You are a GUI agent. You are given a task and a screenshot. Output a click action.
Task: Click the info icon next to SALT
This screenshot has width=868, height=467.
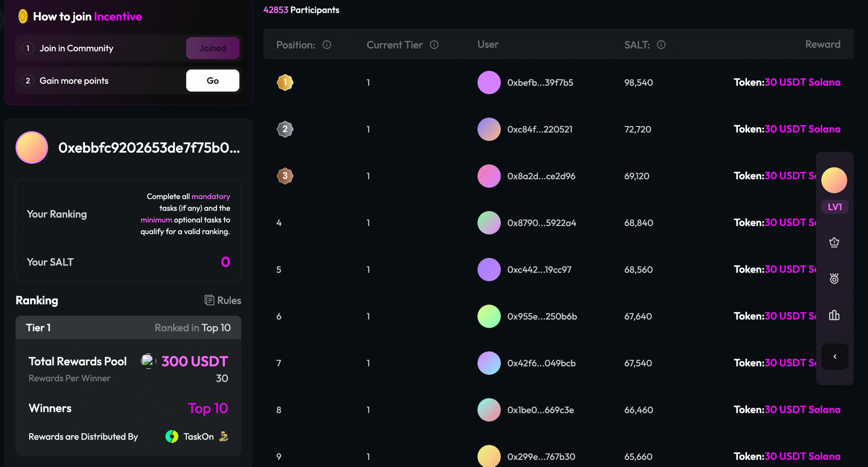click(661, 45)
